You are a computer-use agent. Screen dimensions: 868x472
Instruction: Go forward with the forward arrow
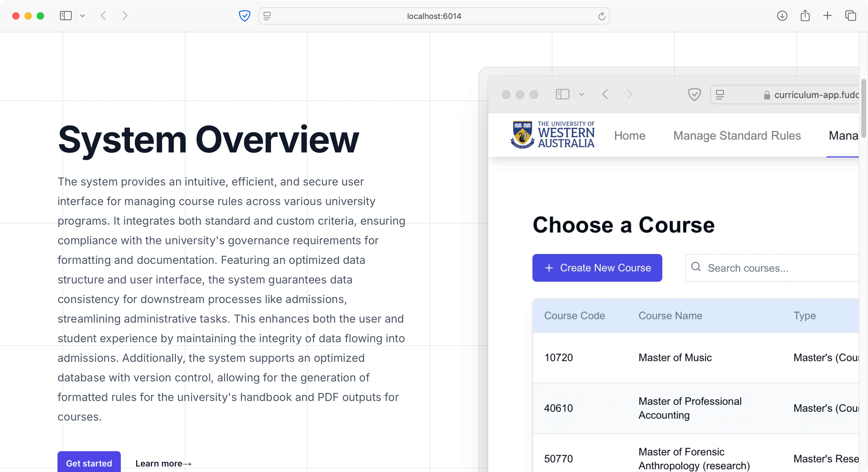point(125,16)
